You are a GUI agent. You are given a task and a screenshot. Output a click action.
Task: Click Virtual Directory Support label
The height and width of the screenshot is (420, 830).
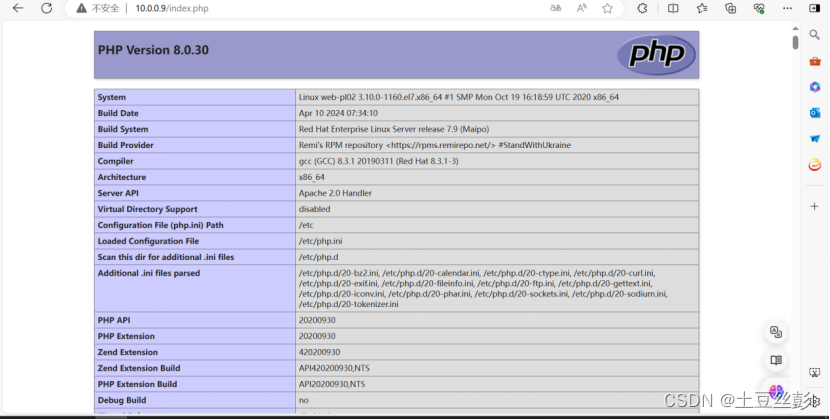click(x=147, y=209)
